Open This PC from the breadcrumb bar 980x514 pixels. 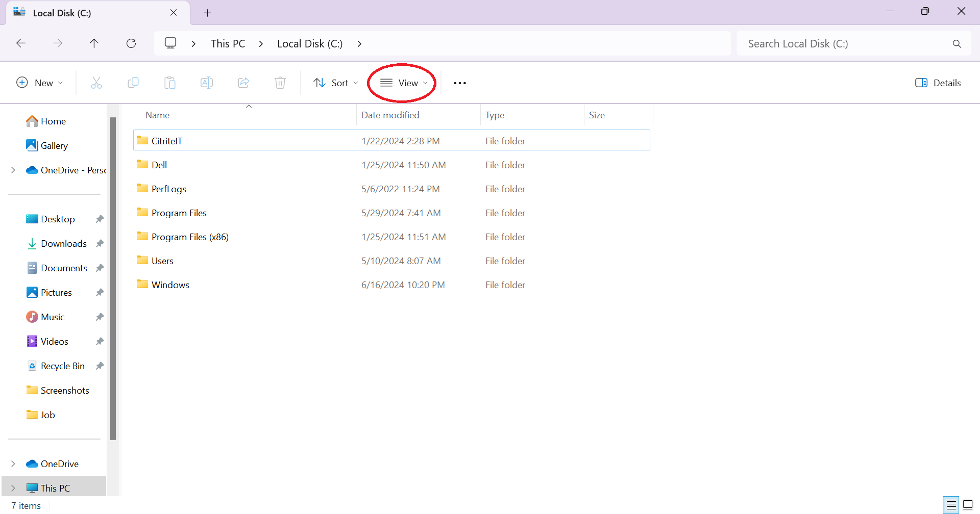[228, 43]
